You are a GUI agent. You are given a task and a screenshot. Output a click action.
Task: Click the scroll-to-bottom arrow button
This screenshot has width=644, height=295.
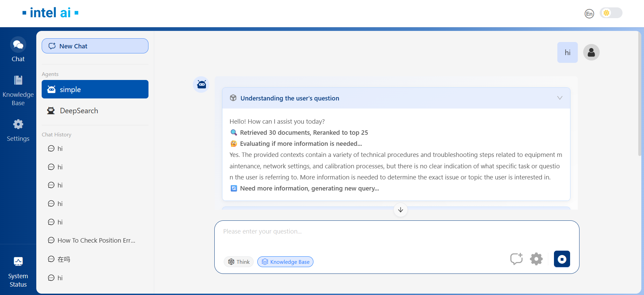tap(400, 210)
